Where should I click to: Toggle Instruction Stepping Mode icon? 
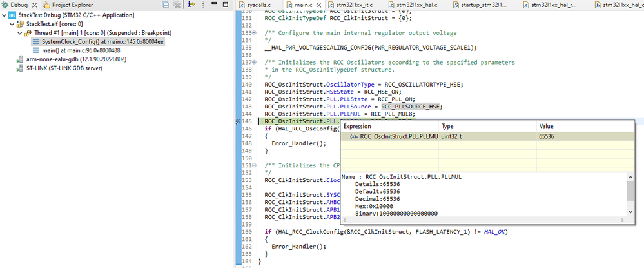191,5
